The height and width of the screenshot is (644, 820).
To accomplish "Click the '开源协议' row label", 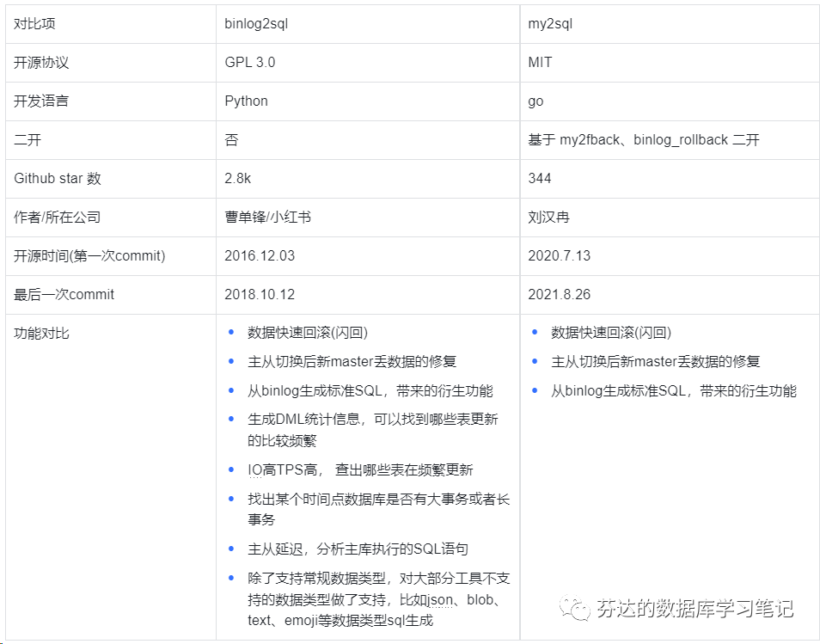I will pos(41,63).
